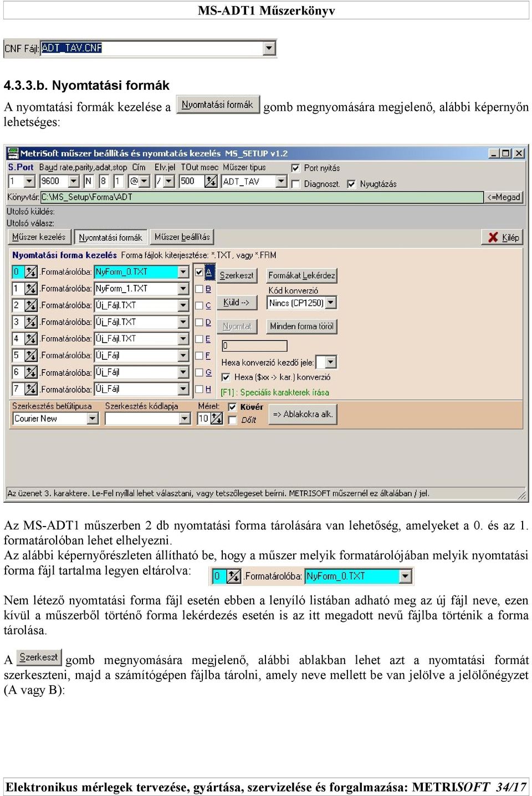
Task: Expand the Kód konverzió Nincs (CP1250) dropdown
Action: (331, 303)
